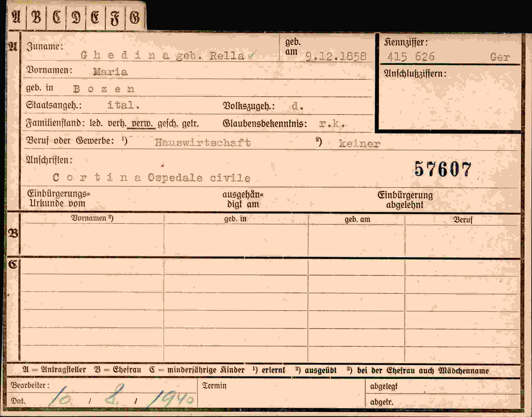Click the "Glaubensbekenntnis:" label
The width and height of the screenshot is (532, 417).
point(265,124)
